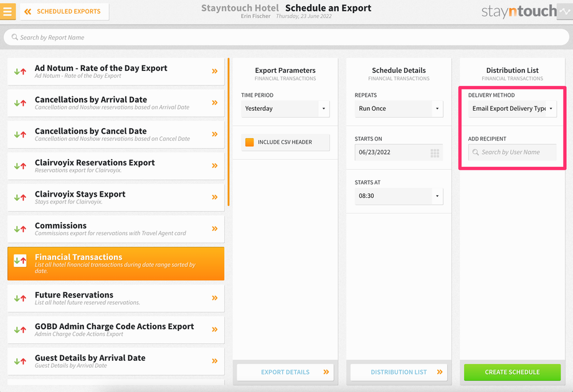
Task: Select Cancellations by Arrival Date report
Action: click(x=116, y=103)
